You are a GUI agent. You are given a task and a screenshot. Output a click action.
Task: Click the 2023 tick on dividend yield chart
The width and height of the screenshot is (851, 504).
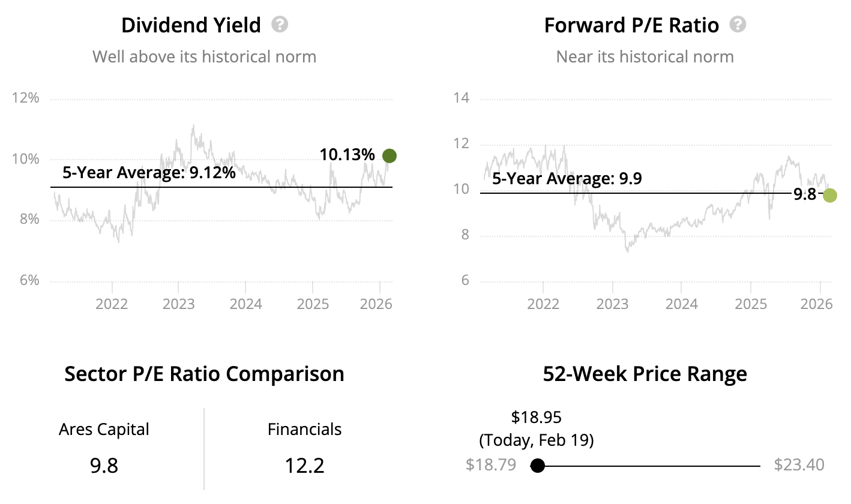(x=178, y=304)
